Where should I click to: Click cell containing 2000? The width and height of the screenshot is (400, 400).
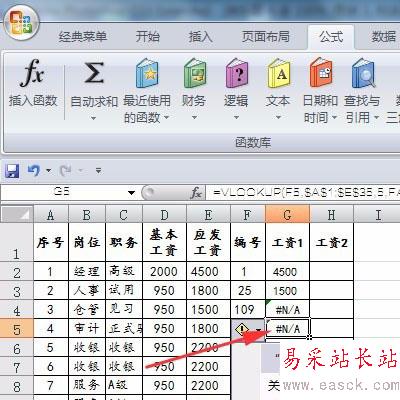click(164, 271)
